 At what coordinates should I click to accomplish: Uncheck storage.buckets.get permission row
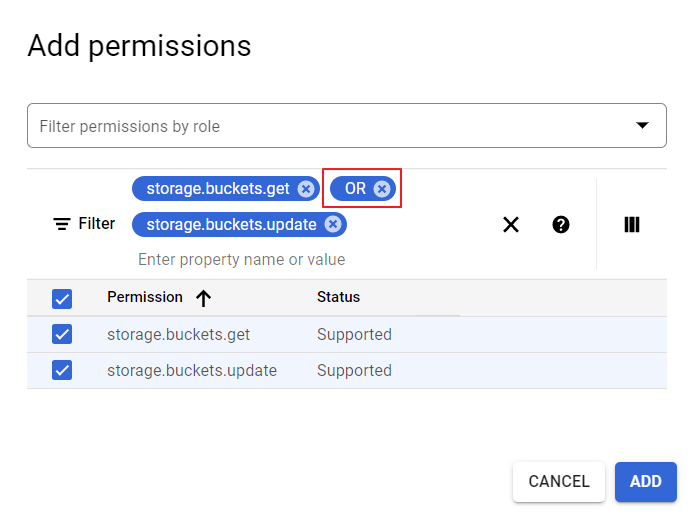pyautogui.click(x=62, y=335)
